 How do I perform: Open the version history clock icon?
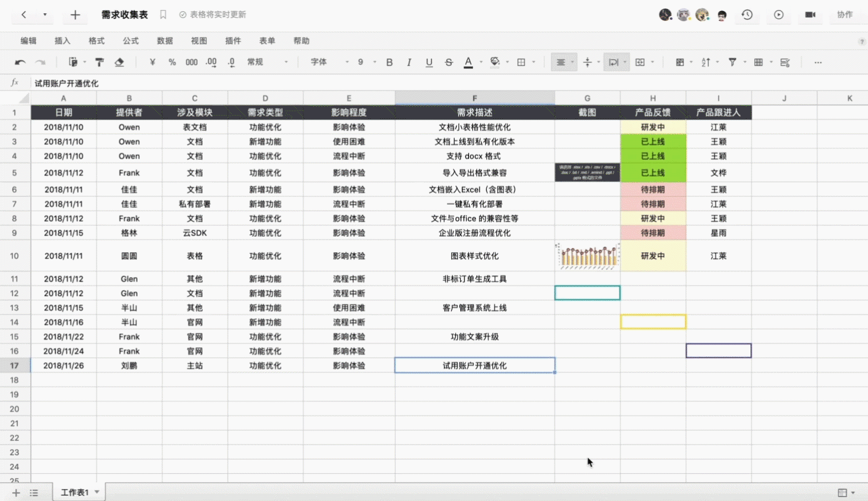point(747,15)
